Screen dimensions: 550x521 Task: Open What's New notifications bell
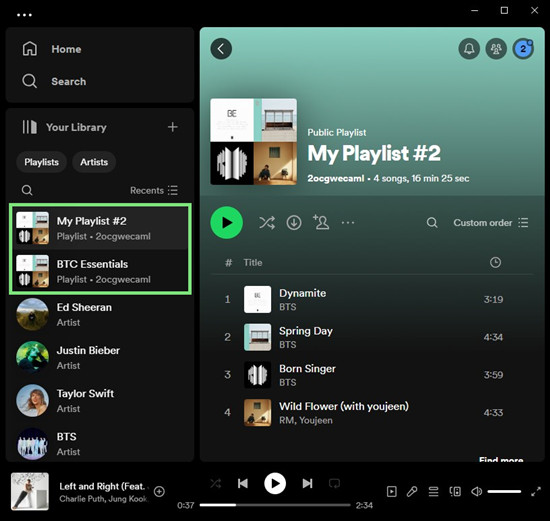[x=469, y=48]
